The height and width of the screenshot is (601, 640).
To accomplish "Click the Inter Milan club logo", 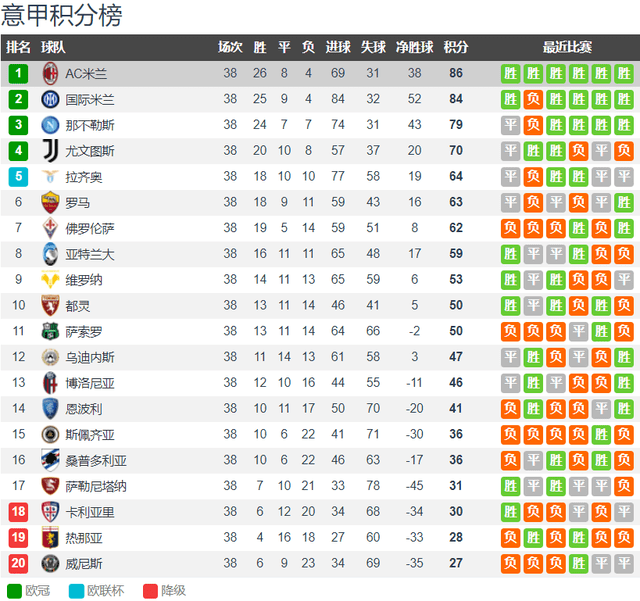I will click(x=50, y=99).
